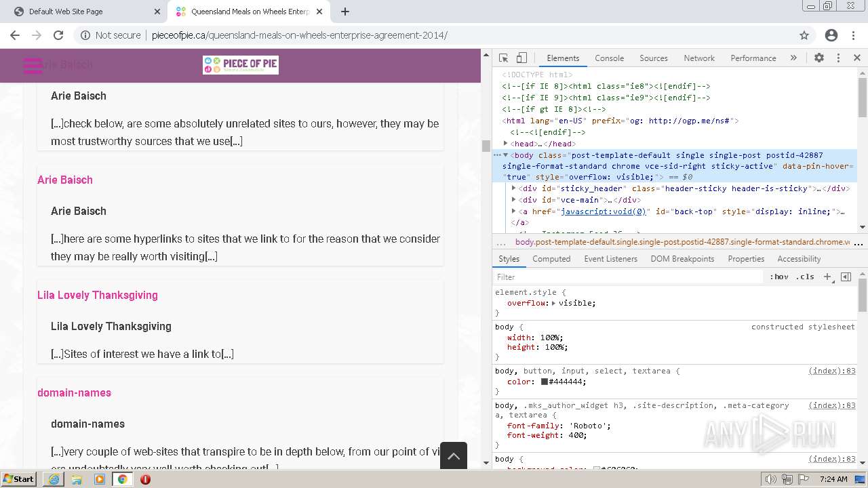Select the body breadcrumb in DevTools

point(682,242)
